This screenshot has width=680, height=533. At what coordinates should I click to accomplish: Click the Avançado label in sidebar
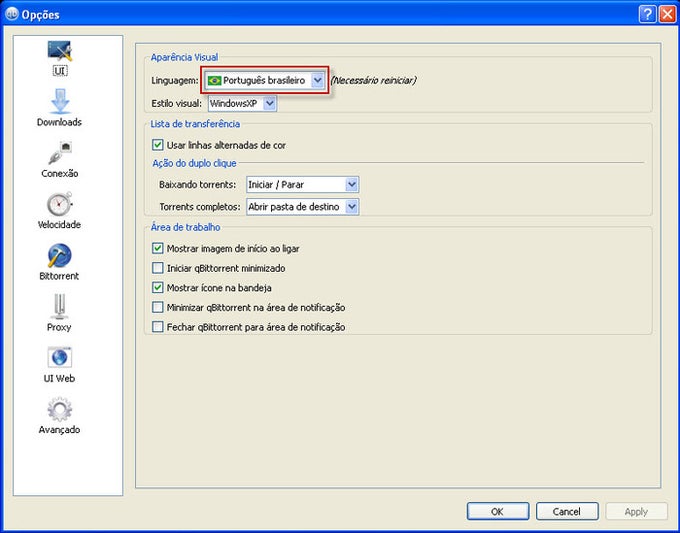click(59, 430)
